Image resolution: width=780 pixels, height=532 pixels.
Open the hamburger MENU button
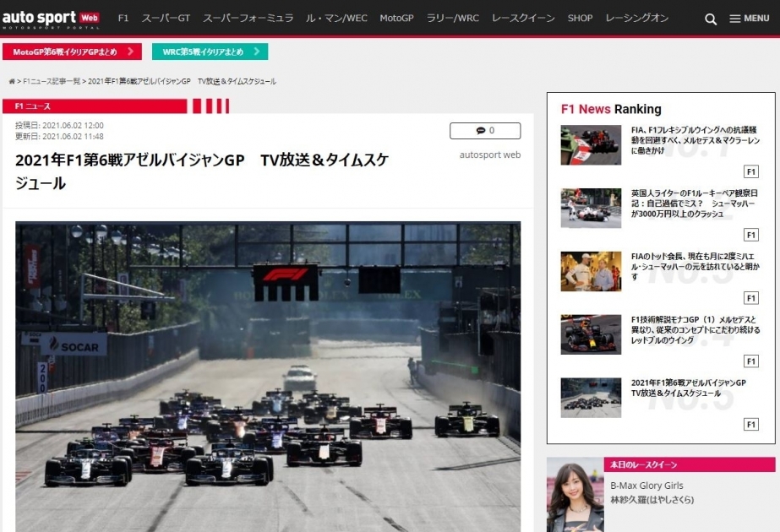[749, 19]
